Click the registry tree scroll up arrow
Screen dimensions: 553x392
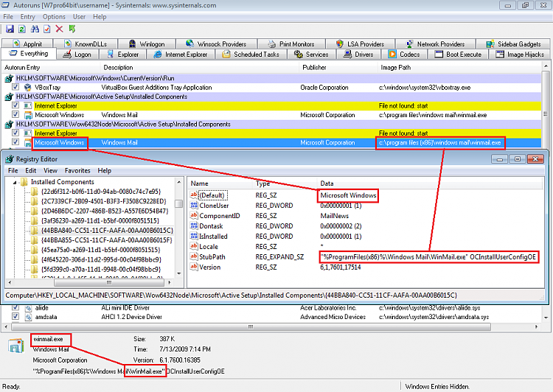point(179,182)
